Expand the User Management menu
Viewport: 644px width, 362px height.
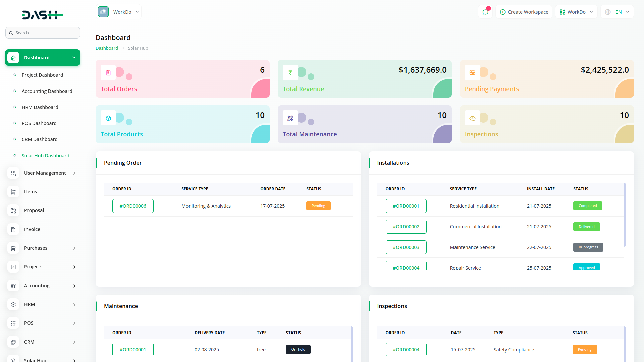[45, 173]
